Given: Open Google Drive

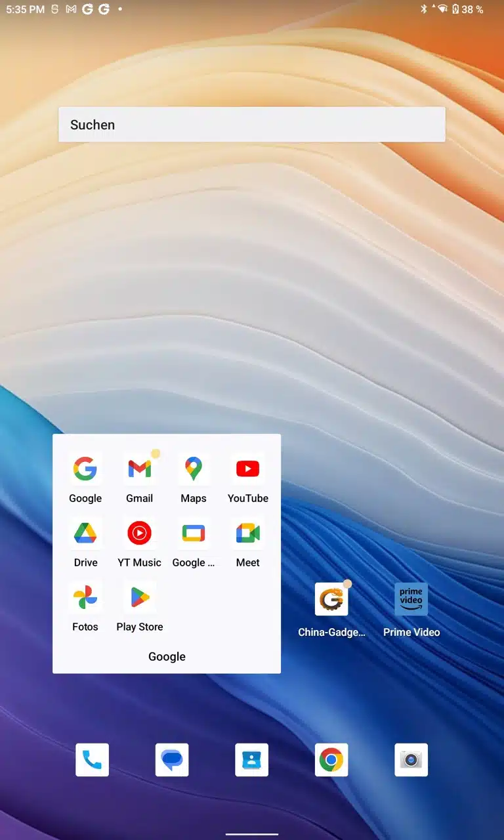Looking at the screenshot, I should pyautogui.click(x=85, y=533).
